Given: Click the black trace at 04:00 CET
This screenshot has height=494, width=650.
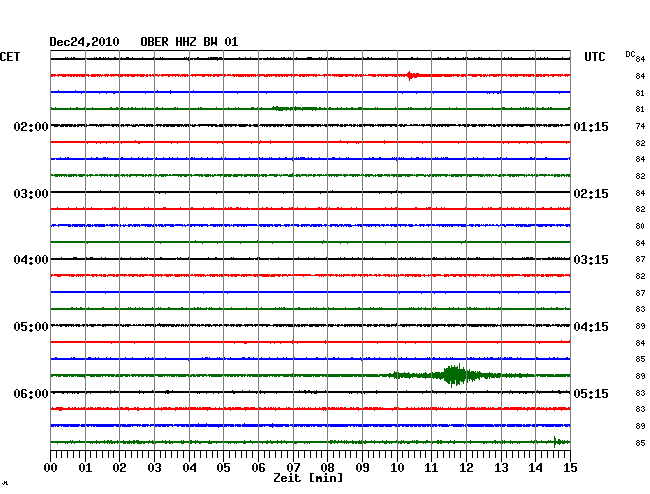Looking at the screenshot, I should [x=310, y=259].
